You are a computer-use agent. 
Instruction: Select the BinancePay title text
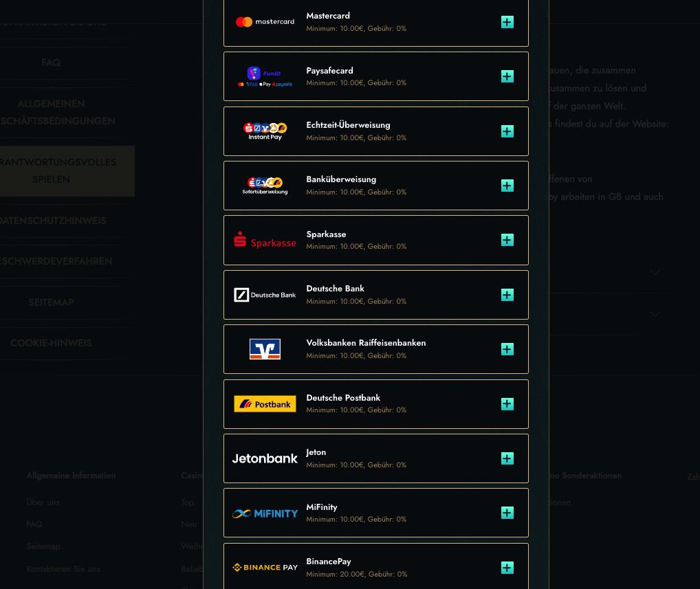click(x=329, y=562)
